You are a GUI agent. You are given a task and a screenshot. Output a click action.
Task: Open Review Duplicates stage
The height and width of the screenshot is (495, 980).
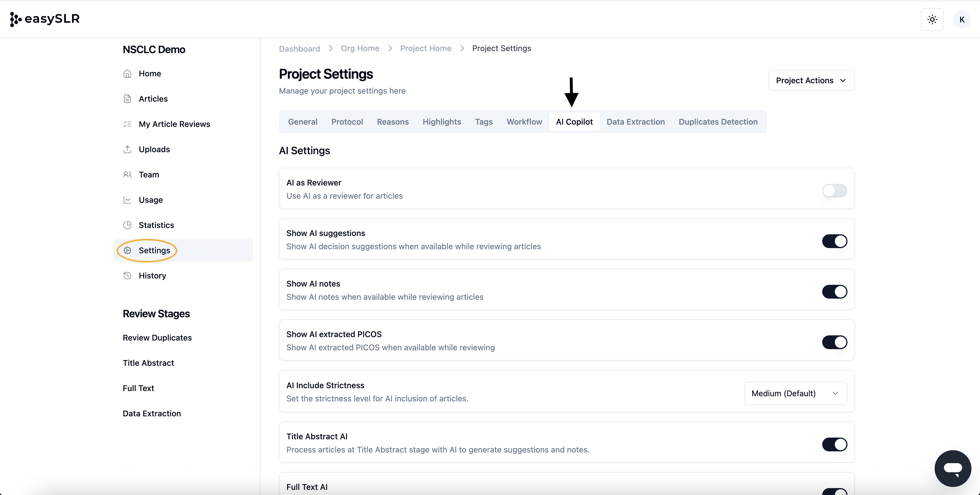click(157, 338)
